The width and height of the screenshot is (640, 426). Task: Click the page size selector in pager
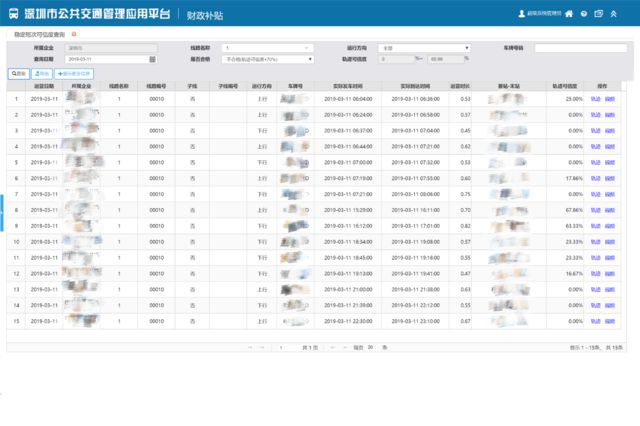370,347
